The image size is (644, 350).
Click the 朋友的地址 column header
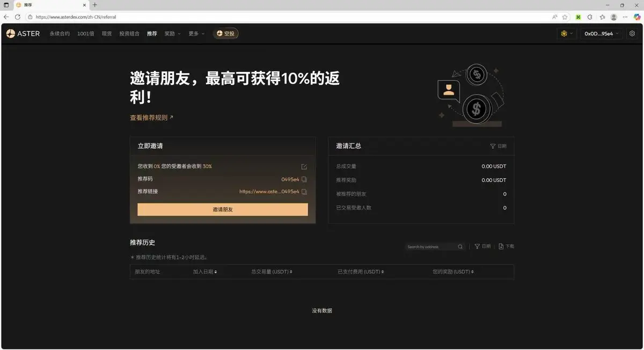click(x=148, y=272)
